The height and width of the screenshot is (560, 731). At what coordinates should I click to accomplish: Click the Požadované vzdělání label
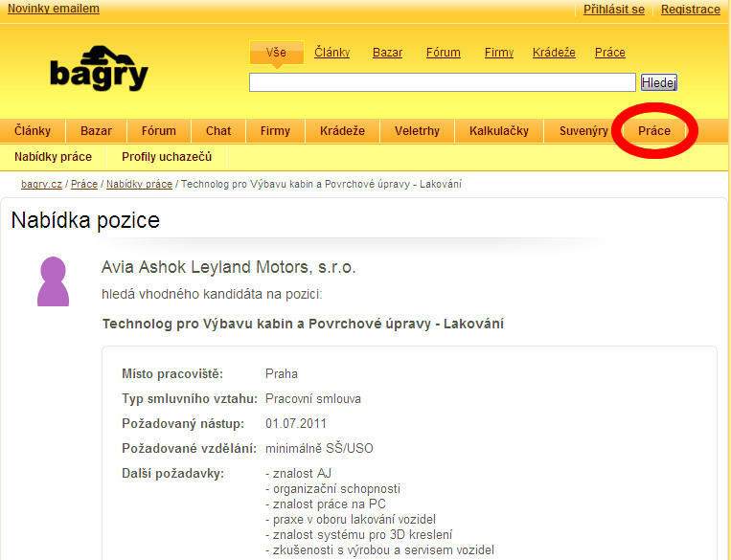point(189,449)
